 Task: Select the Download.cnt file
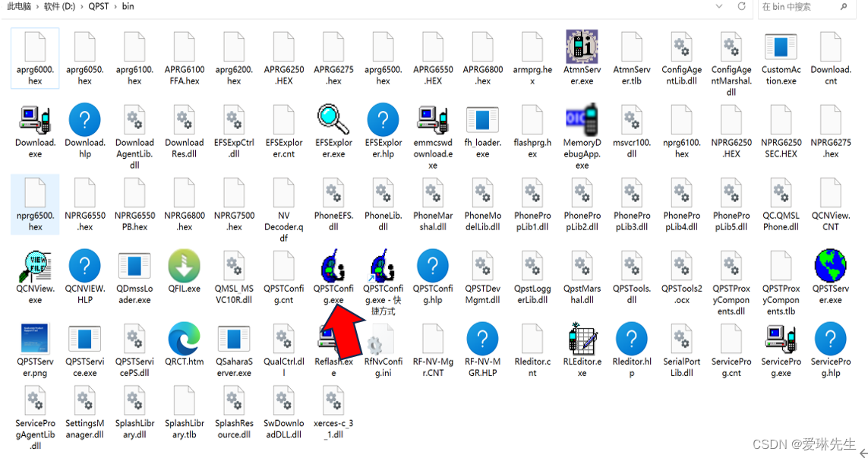(830, 46)
